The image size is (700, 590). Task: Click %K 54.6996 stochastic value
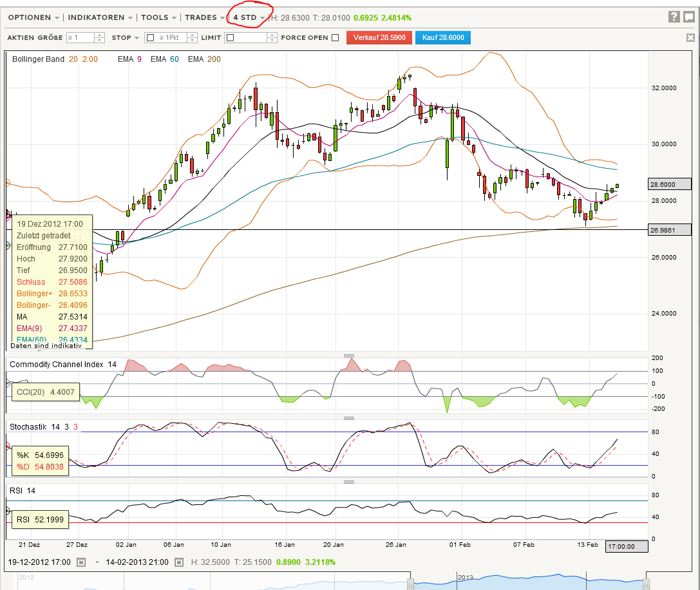point(40,455)
